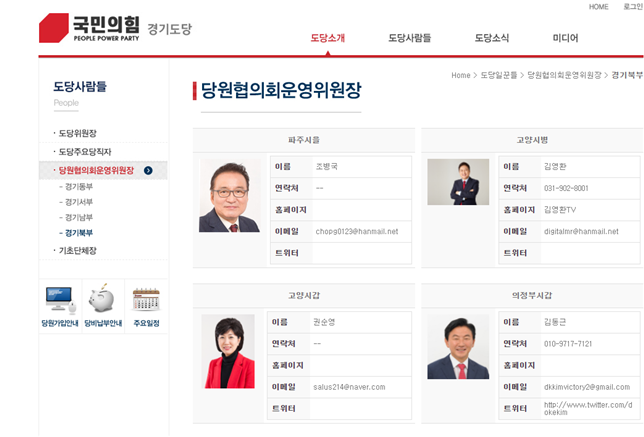Choose 경기남부 sub-menu item
644x437 pixels.
[78, 217]
